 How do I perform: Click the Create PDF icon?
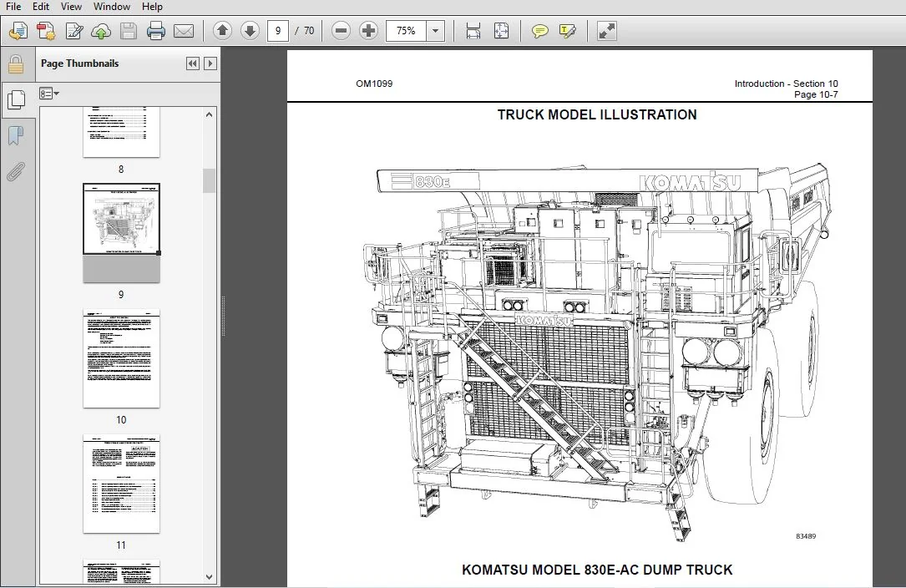[x=46, y=31]
